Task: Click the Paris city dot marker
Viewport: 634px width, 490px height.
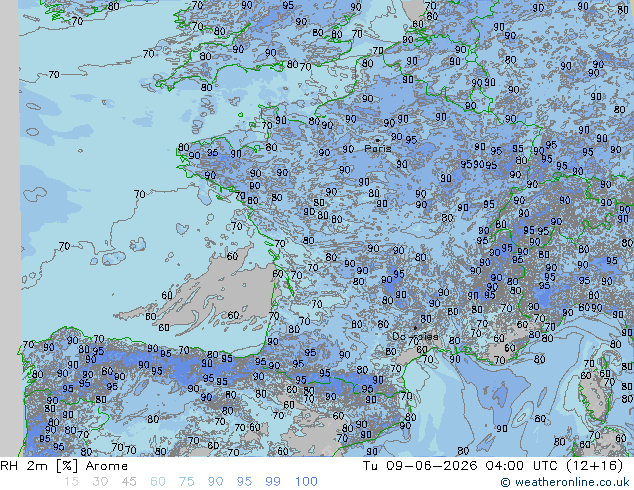Action: click(x=377, y=140)
